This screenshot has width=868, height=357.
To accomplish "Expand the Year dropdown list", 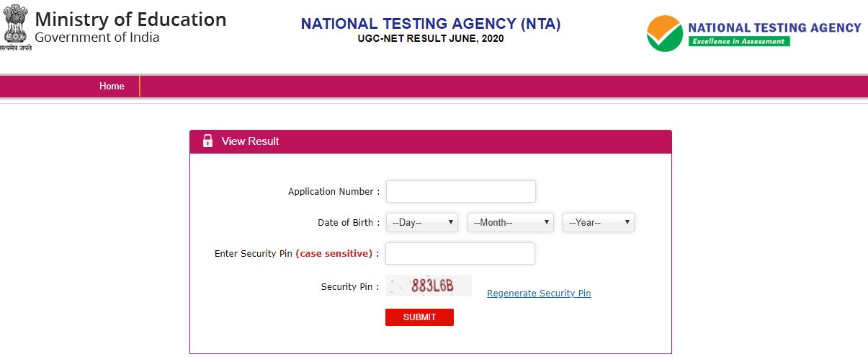I will 598,223.
